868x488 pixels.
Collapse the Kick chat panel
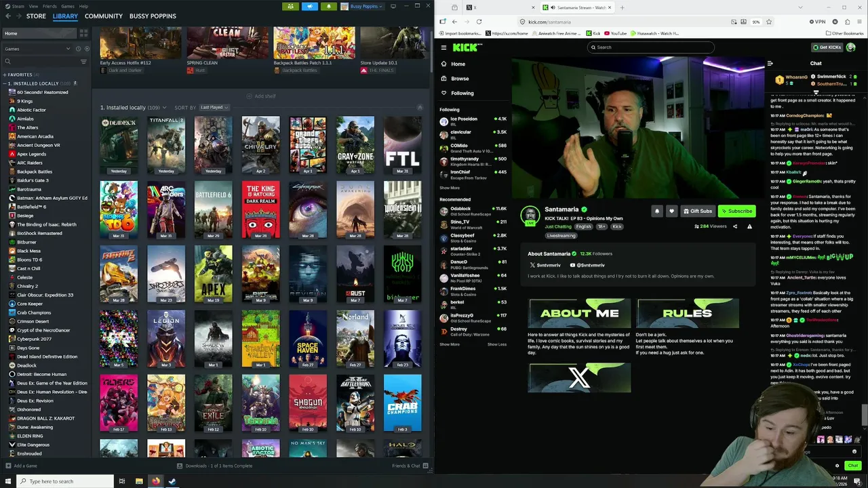[x=770, y=64]
